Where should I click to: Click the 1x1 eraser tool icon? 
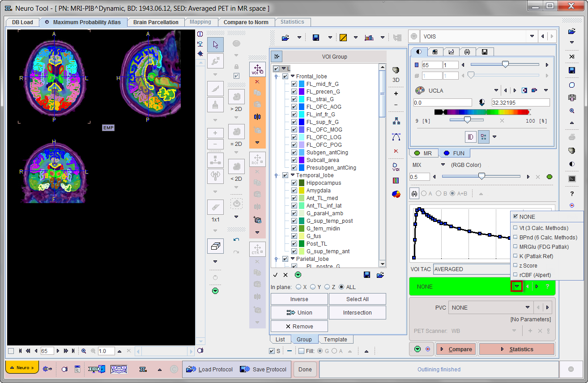coord(216,208)
